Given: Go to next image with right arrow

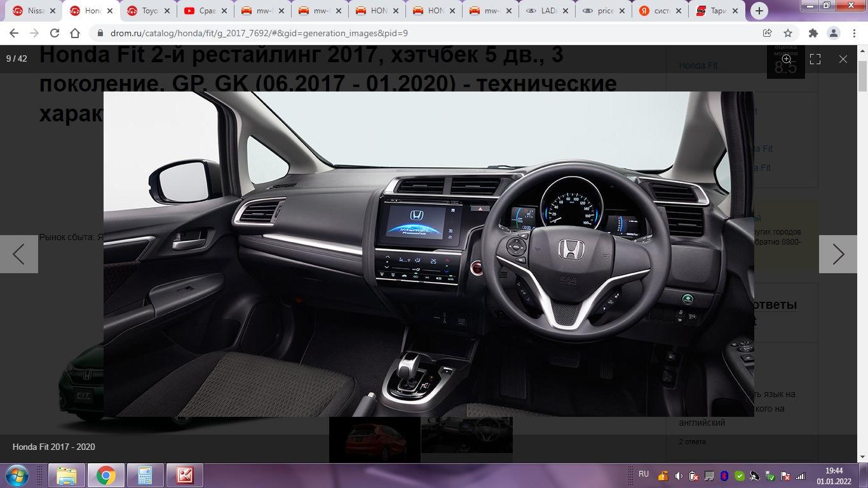Looking at the screenshot, I should (x=838, y=254).
